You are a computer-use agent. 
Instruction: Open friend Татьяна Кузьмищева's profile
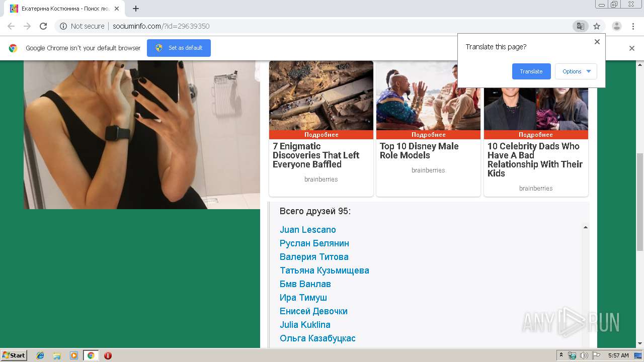point(325,270)
